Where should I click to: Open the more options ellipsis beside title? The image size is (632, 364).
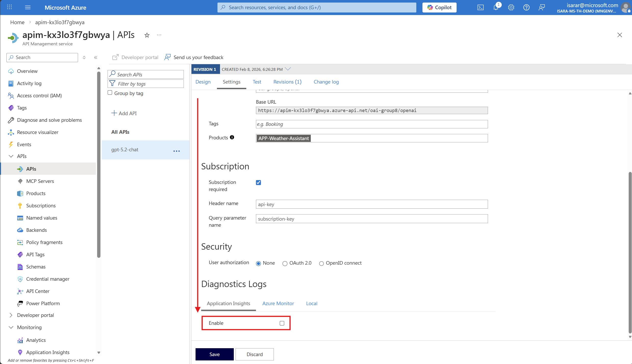pyautogui.click(x=159, y=35)
